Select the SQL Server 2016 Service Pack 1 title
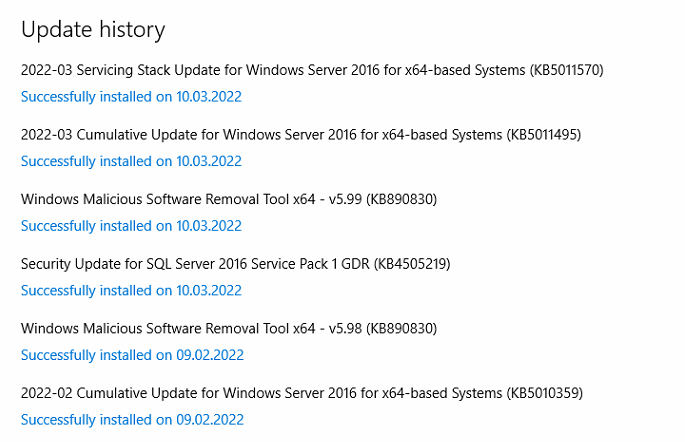The width and height of the screenshot is (685, 442). click(235, 264)
